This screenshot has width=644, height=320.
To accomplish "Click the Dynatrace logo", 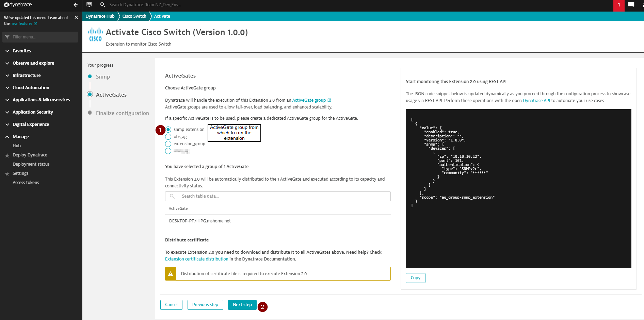I will click(x=18, y=5).
